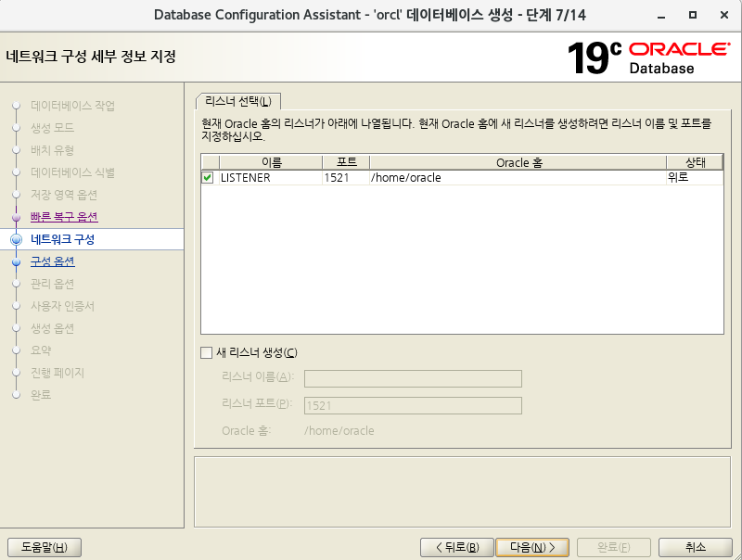Click the 네트워크 구성 step bullet icon
Viewport: 742px width, 560px height.
16,240
